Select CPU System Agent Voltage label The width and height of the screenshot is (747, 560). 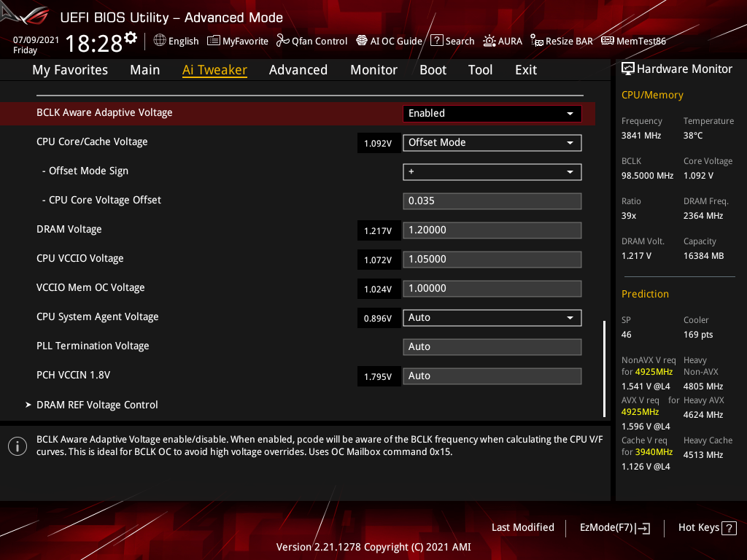(x=97, y=316)
